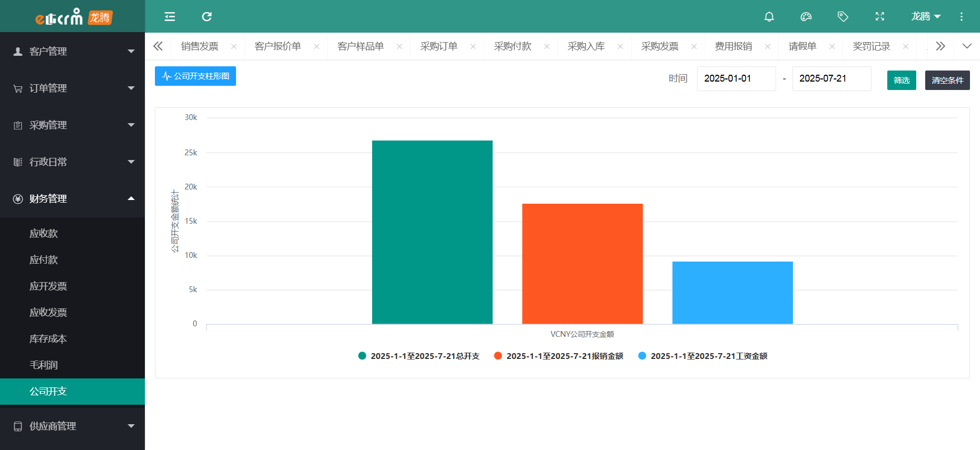Click the tag icon in the header
This screenshot has width=980, height=450.
pyautogui.click(x=842, y=17)
